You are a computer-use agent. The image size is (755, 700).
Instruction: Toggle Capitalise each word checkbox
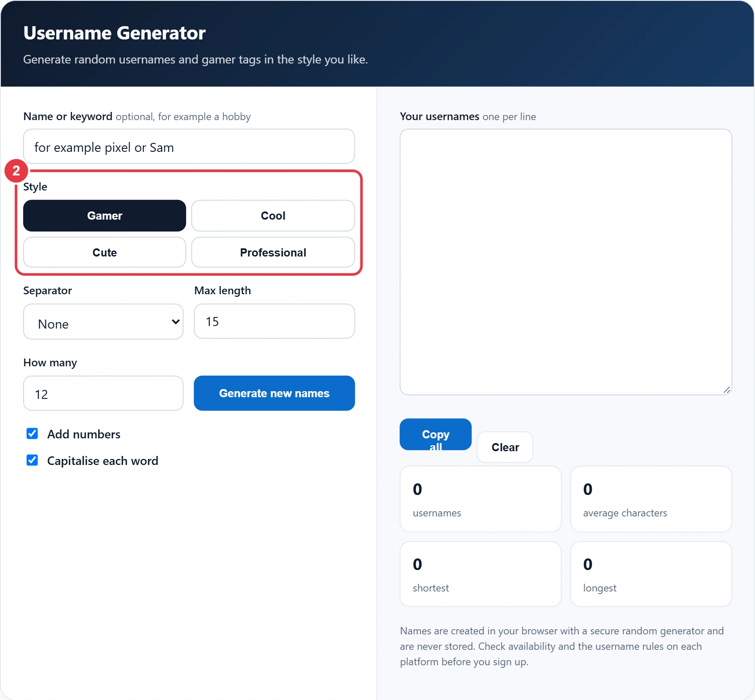pos(32,460)
